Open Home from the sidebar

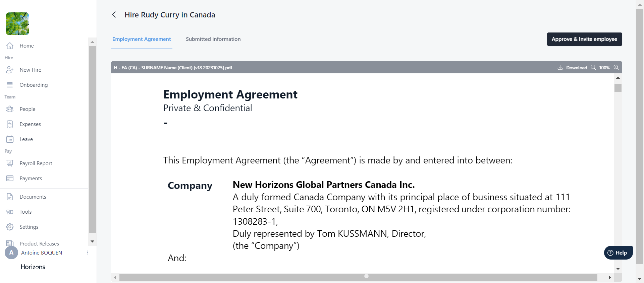pyautogui.click(x=26, y=46)
